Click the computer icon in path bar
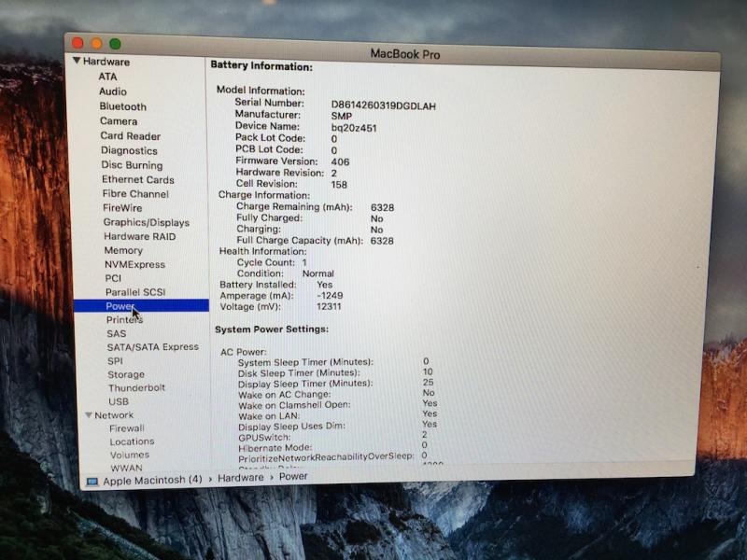The width and height of the screenshot is (747, 560). tap(92, 482)
